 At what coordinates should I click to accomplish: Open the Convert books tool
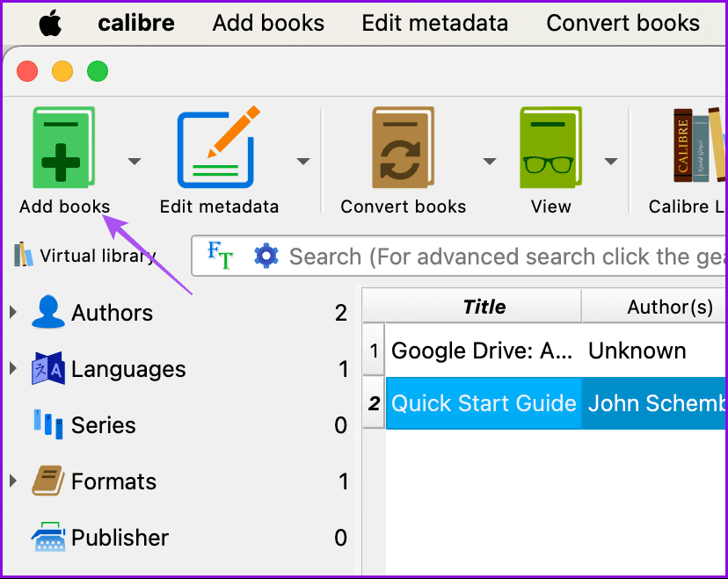tap(403, 148)
